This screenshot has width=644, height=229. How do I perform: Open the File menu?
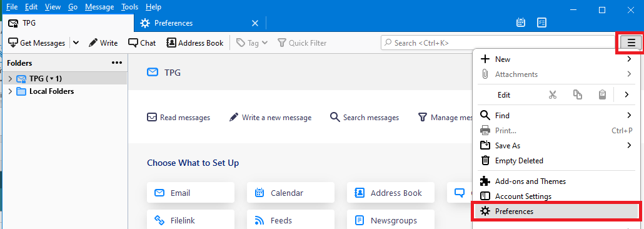click(x=11, y=7)
